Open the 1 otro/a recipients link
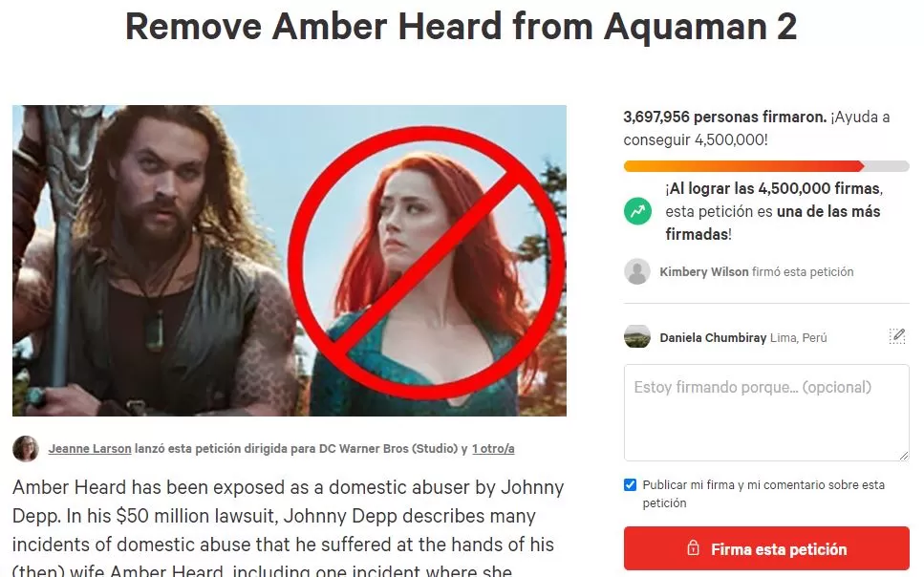924x577 pixels. [x=493, y=449]
